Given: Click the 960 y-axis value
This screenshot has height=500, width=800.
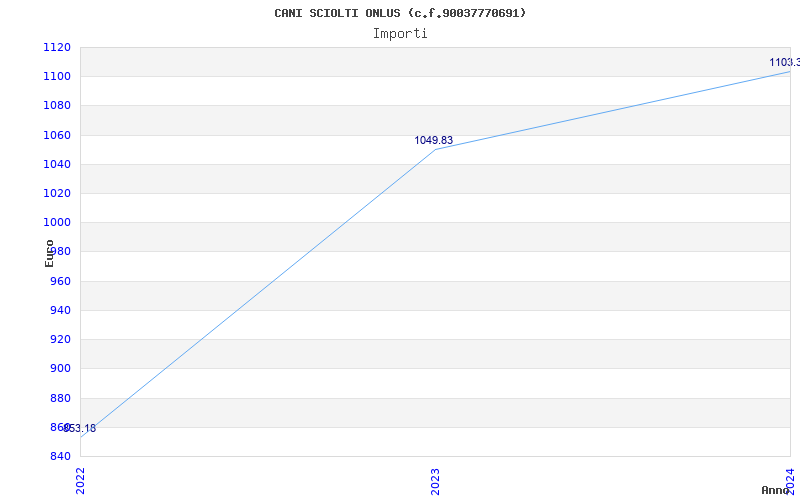Looking at the screenshot, I should point(60,281).
